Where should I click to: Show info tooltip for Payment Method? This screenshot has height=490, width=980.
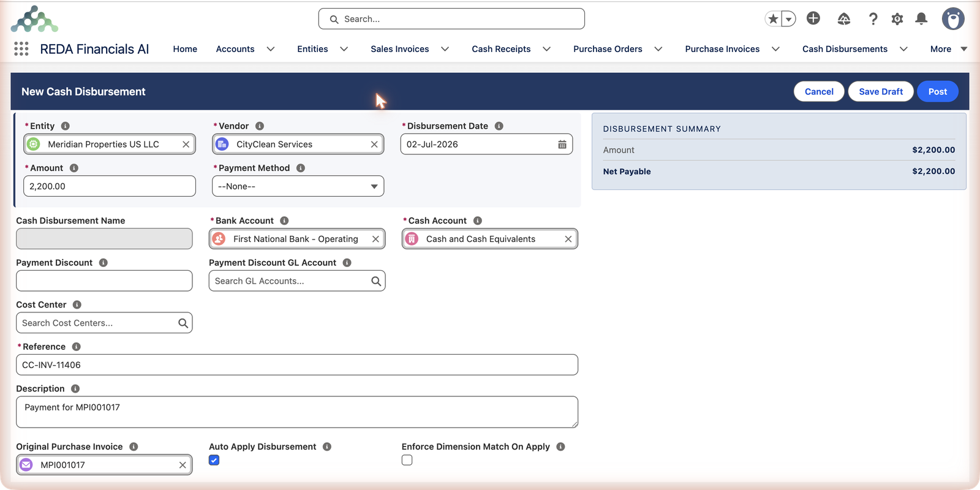301,168
